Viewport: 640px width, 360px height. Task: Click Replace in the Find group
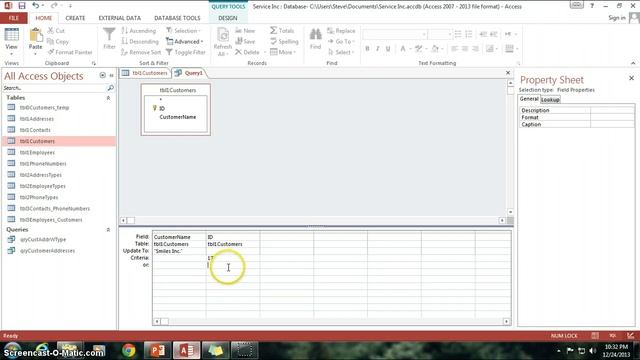(341, 31)
